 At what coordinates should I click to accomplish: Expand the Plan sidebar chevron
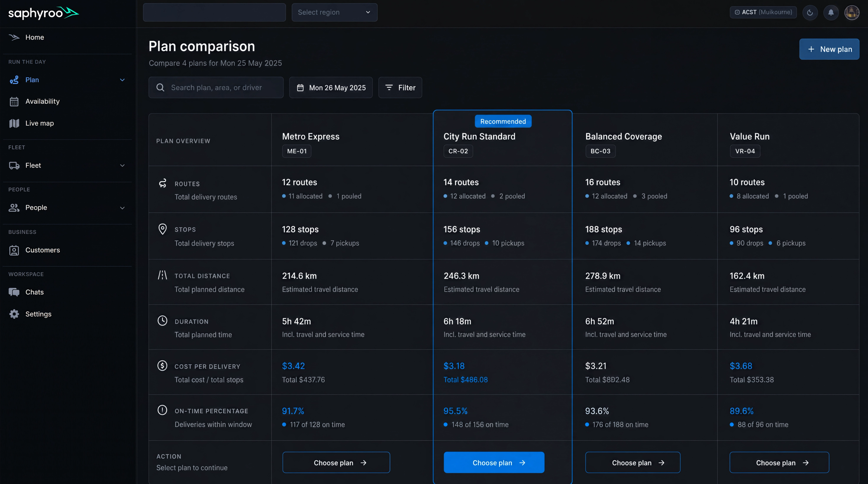(x=122, y=80)
